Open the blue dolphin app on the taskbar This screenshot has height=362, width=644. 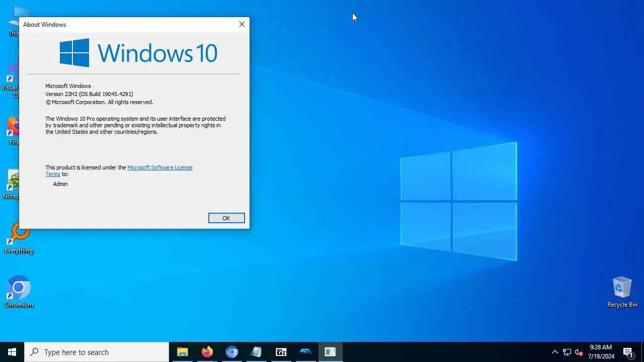[x=305, y=352]
